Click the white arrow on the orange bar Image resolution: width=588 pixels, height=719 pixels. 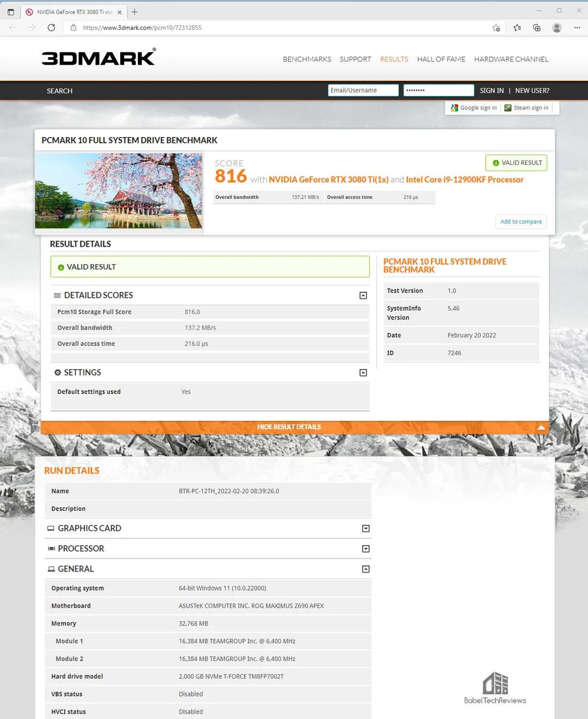pyautogui.click(x=541, y=427)
